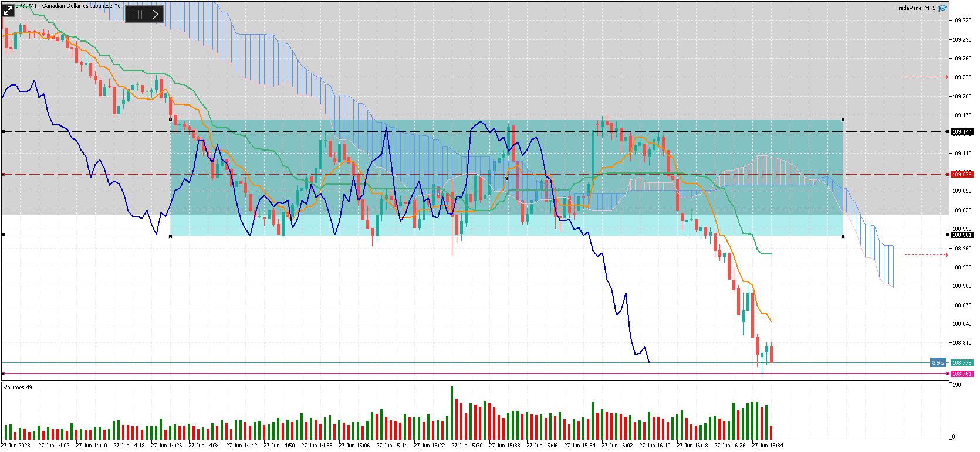Click the 39s candle countdown timer

938,363
